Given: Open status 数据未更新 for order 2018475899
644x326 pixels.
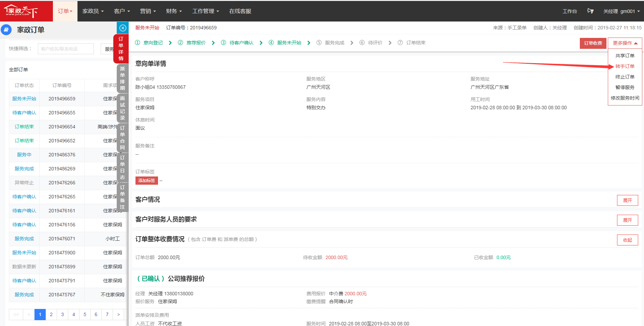Looking at the screenshot, I should click(24, 267).
